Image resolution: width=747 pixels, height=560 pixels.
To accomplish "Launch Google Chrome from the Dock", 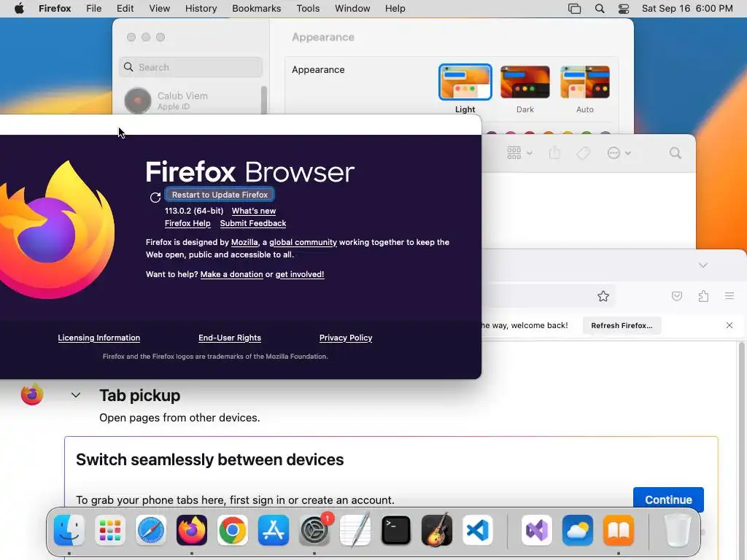I will coord(233,530).
